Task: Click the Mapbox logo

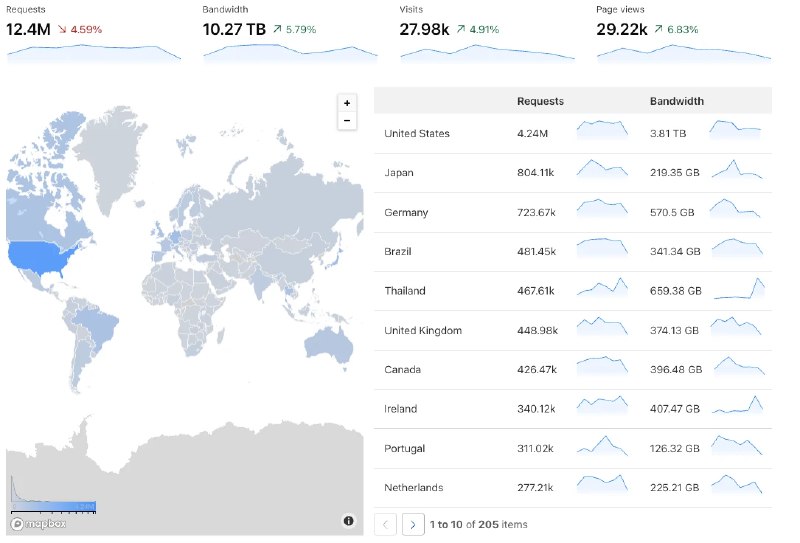Action: (38, 523)
